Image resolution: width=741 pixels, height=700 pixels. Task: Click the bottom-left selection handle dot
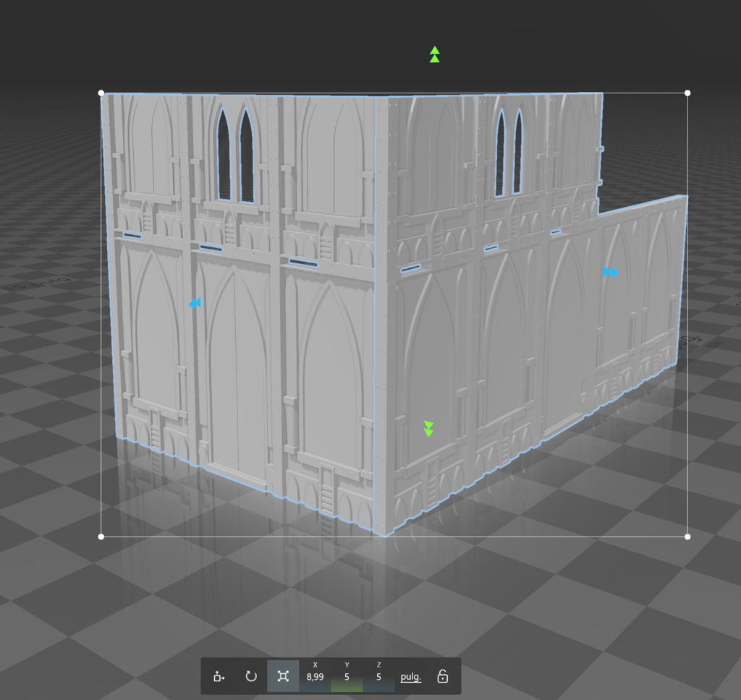point(101,537)
